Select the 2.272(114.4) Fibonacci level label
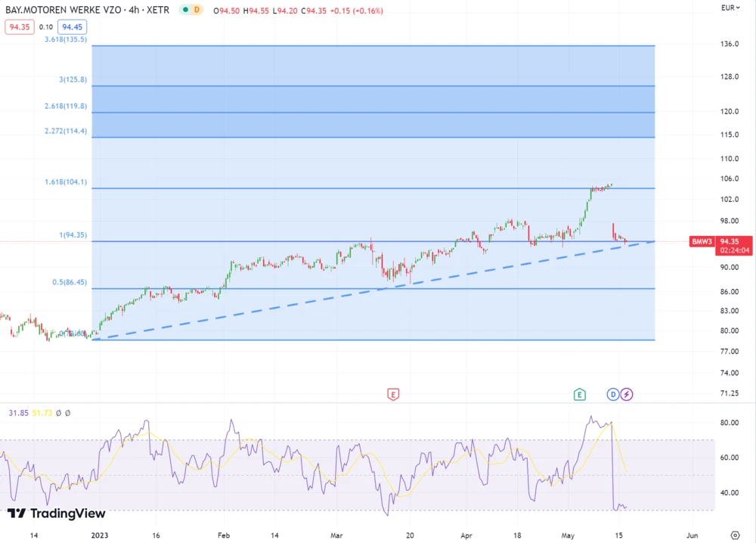 click(x=66, y=131)
